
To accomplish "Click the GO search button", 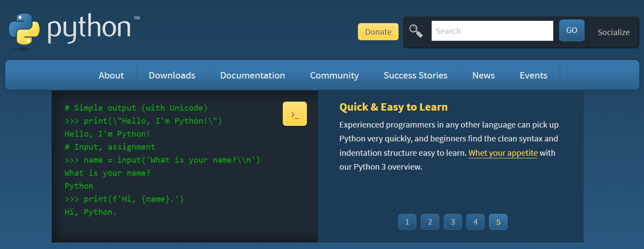I will click(x=572, y=30).
